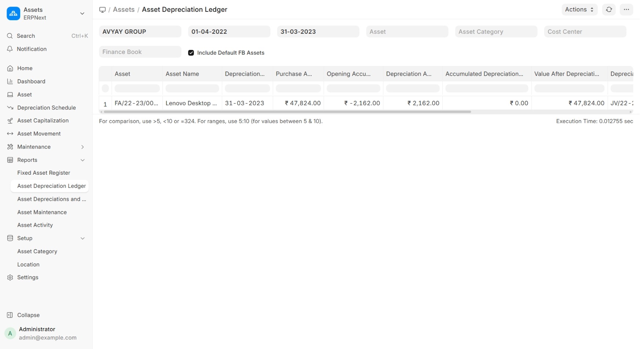Open Fixed Asset Register report
Image resolution: width=644 pixels, height=349 pixels.
(44, 173)
